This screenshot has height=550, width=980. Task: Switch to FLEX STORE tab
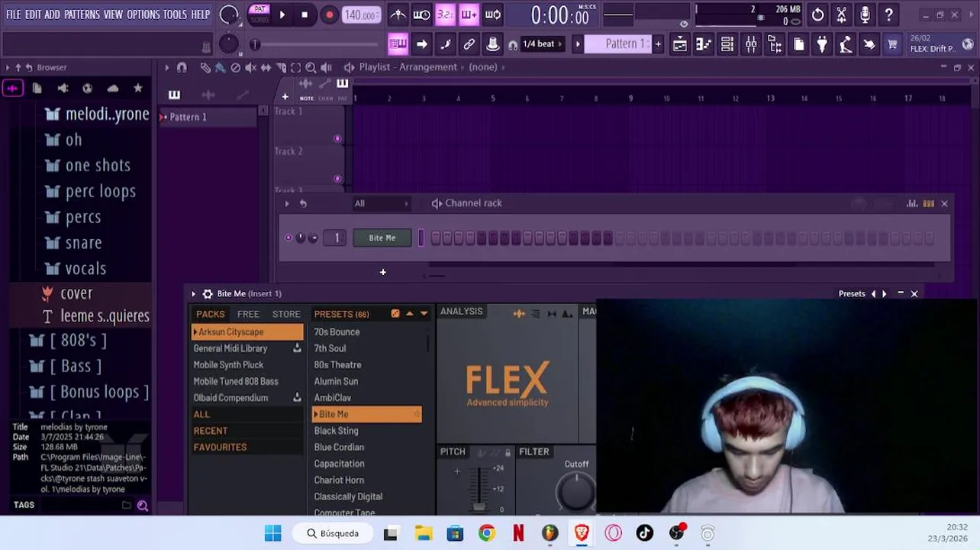click(x=286, y=314)
